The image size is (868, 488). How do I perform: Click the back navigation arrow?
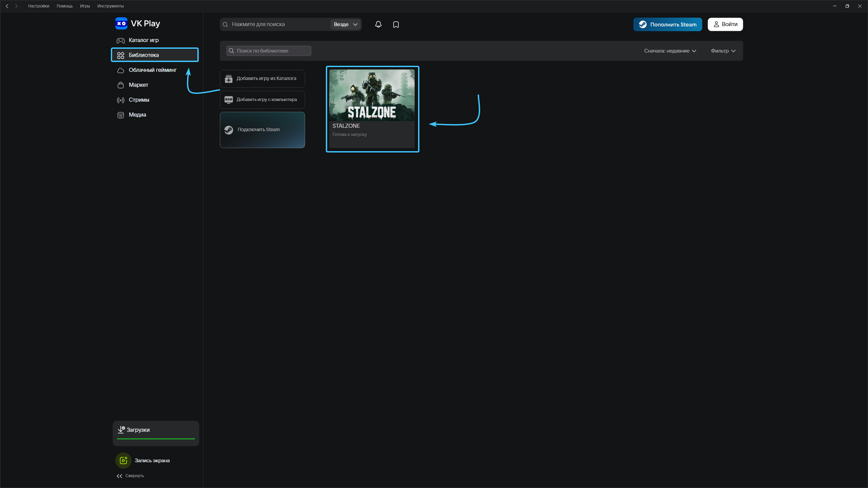point(7,6)
